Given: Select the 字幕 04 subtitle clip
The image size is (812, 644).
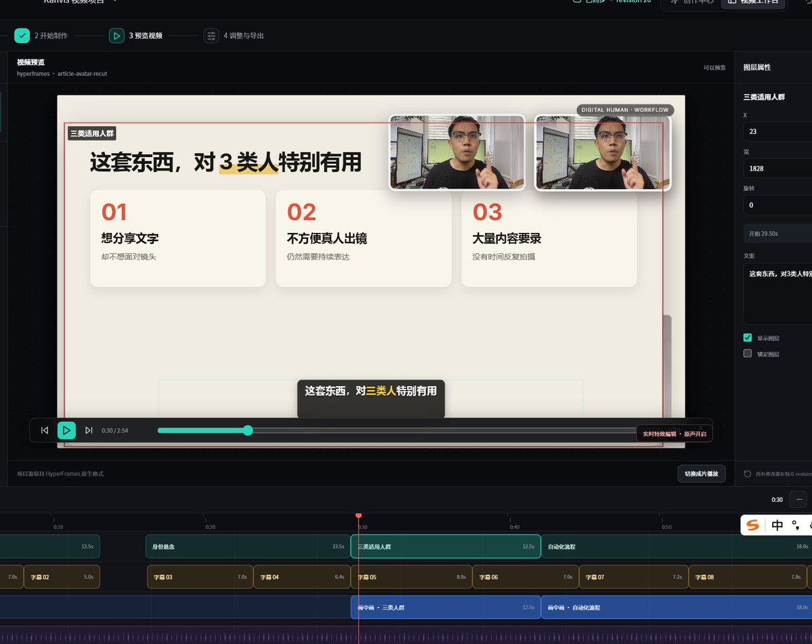Looking at the screenshot, I should click(x=302, y=577).
